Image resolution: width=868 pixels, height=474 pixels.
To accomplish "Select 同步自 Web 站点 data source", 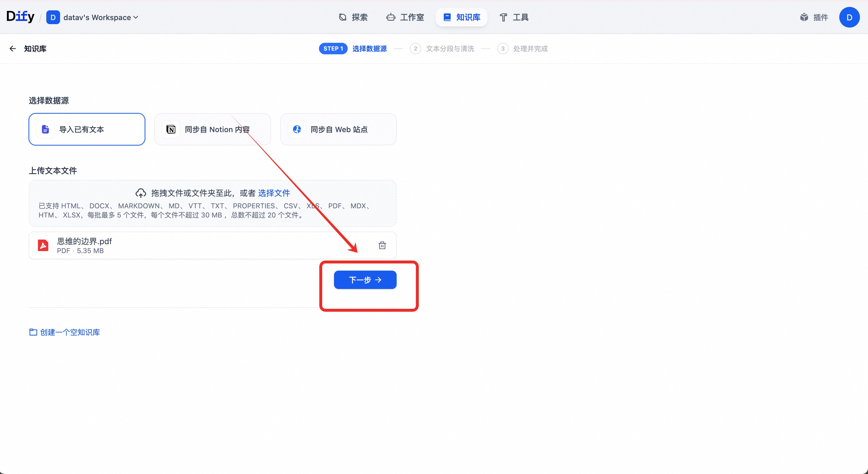I will click(x=338, y=129).
